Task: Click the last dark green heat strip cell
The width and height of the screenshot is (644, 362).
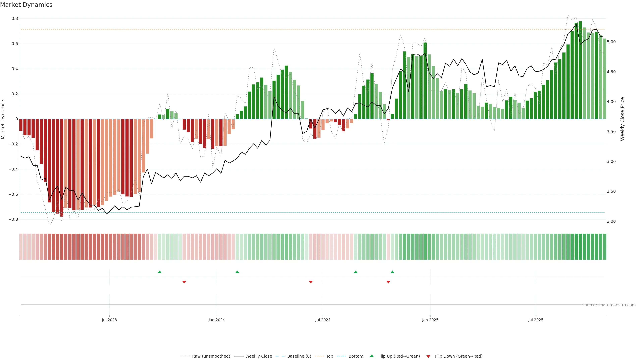Action: point(605,247)
